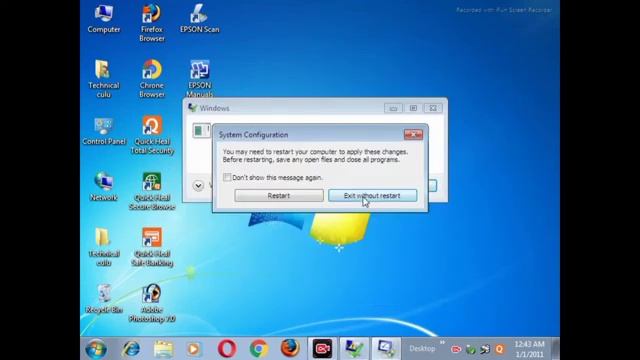
Task: Check Don't show this message again
Action: pyautogui.click(x=227, y=177)
